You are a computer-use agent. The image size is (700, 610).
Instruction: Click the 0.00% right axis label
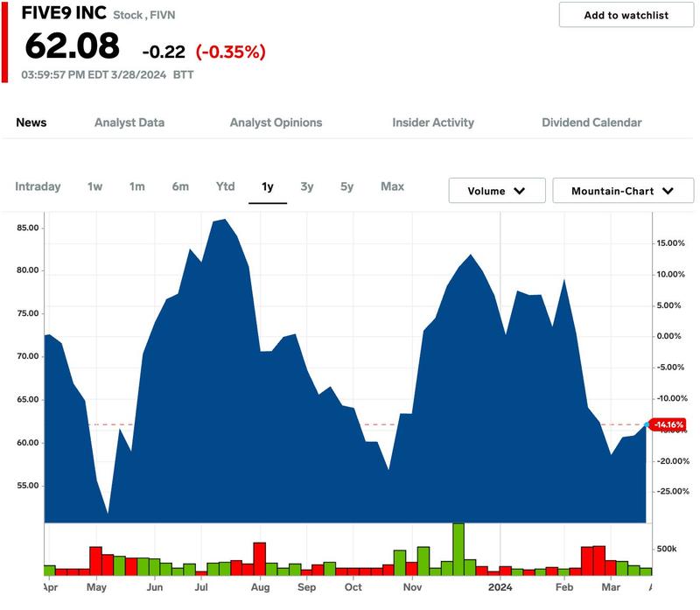pyautogui.click(x=668, y=336)
